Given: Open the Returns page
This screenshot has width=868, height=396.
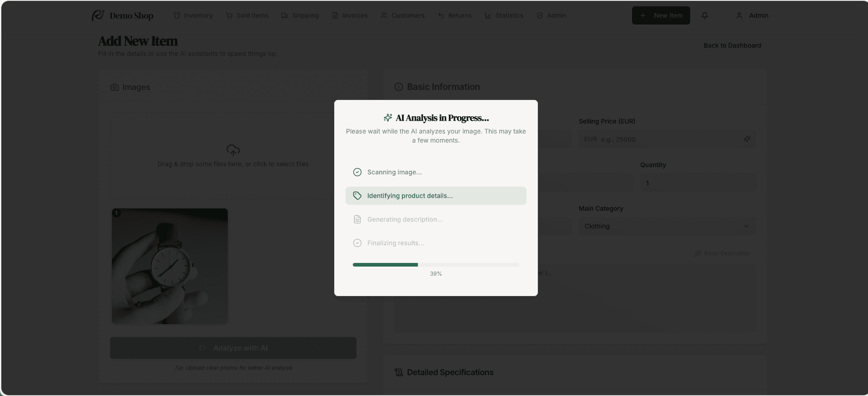Looking at the screenshot, I should pyautogui.click(x=455, y=15).
